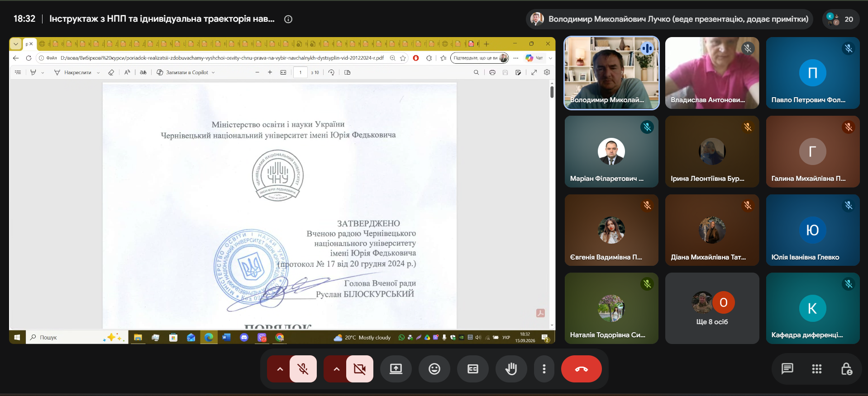Image resolution: width=868 pixels, height=396 pixels.
Task: Open PDF table of contents sidebar icon
Action: 18,72
